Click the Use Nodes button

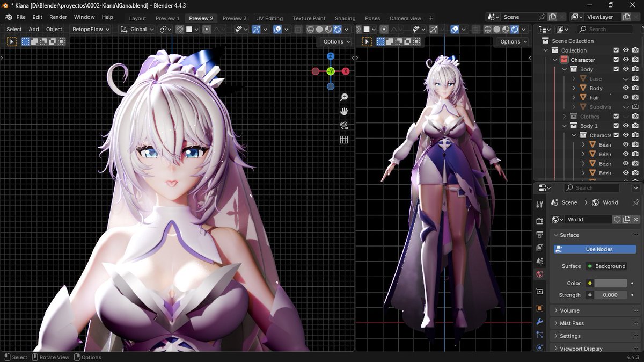point(595,249)
